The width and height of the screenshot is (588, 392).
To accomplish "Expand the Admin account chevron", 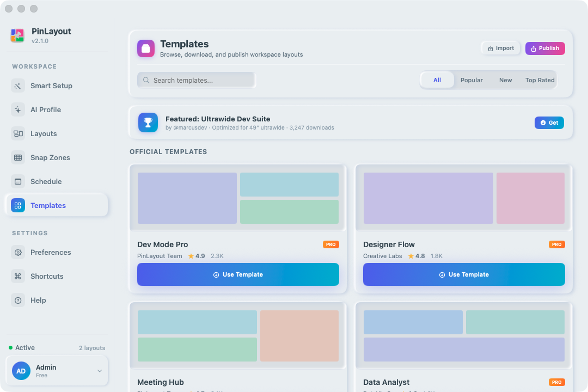I will coord(100,371).
